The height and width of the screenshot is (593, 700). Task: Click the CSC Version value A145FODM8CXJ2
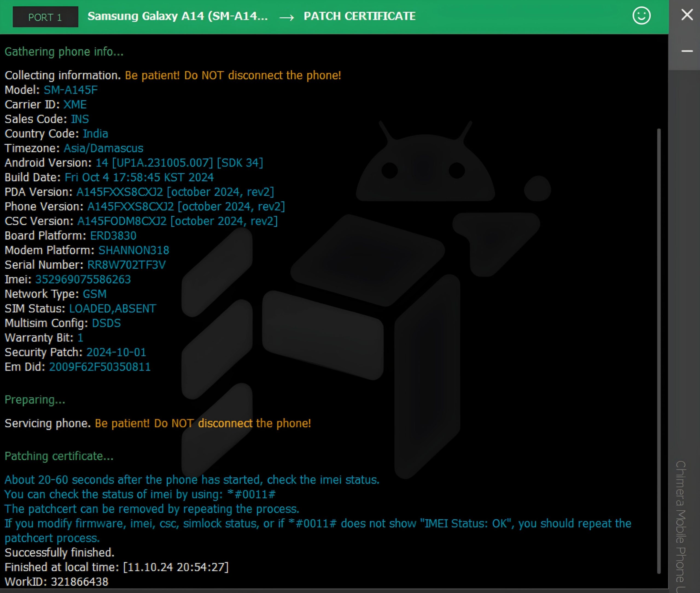(x=178, y=221)
